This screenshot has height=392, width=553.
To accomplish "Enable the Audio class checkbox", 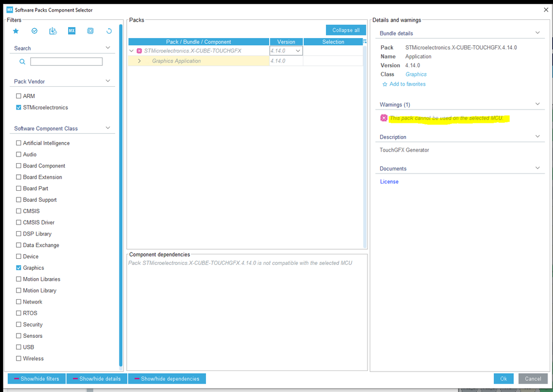I will tap(18, 154).
